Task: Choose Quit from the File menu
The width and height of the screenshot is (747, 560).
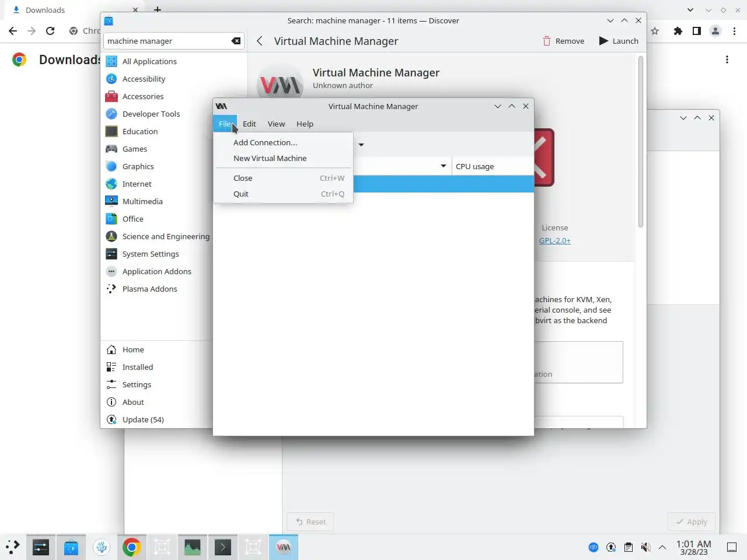Action: pyautogui.click(x=283, y=194)
